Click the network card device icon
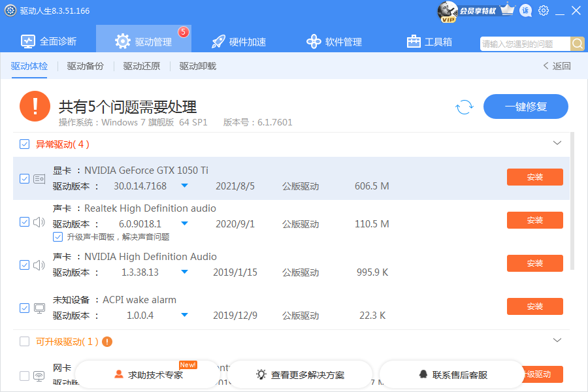This screenshot has height=392, width=588. pyautogui.click(x=39, y=376)
